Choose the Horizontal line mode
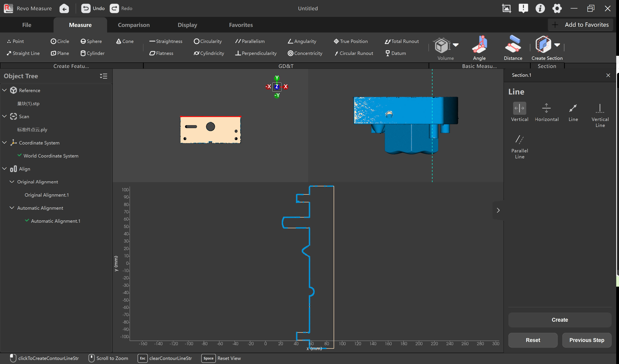The image size is (619, 364). (546, 112)
